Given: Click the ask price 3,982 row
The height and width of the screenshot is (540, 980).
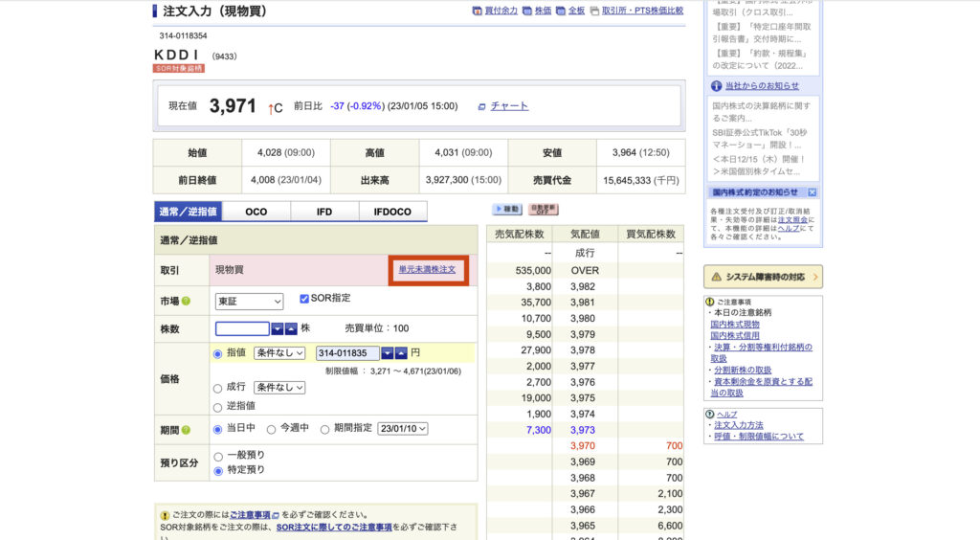Looking at the screenshot, I should 585,286.
